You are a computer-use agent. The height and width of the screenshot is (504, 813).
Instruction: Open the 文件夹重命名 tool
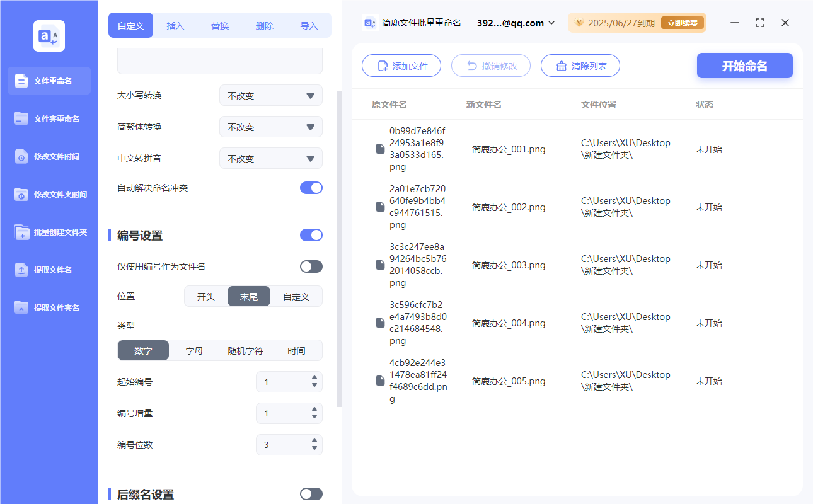49,118
